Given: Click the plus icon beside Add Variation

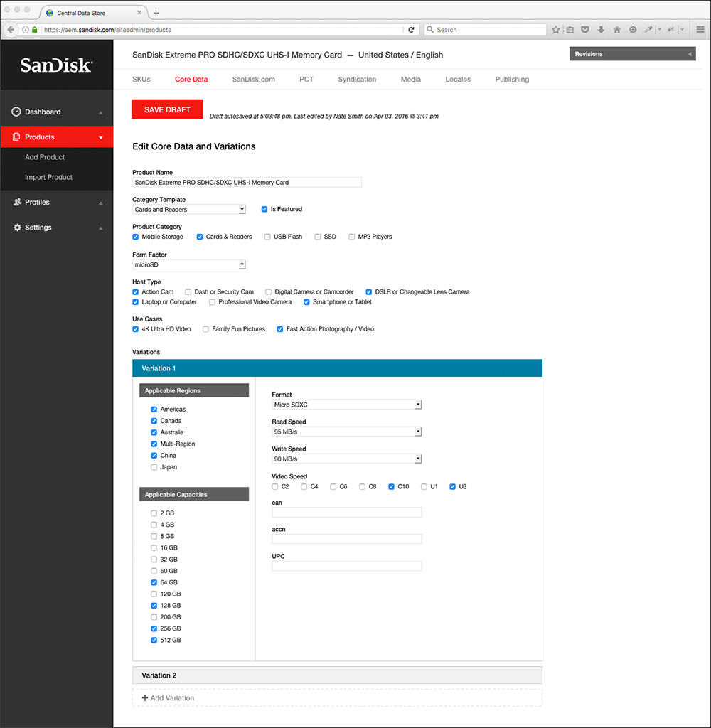Looking at the screenshot, I should [x=145, y=698].
